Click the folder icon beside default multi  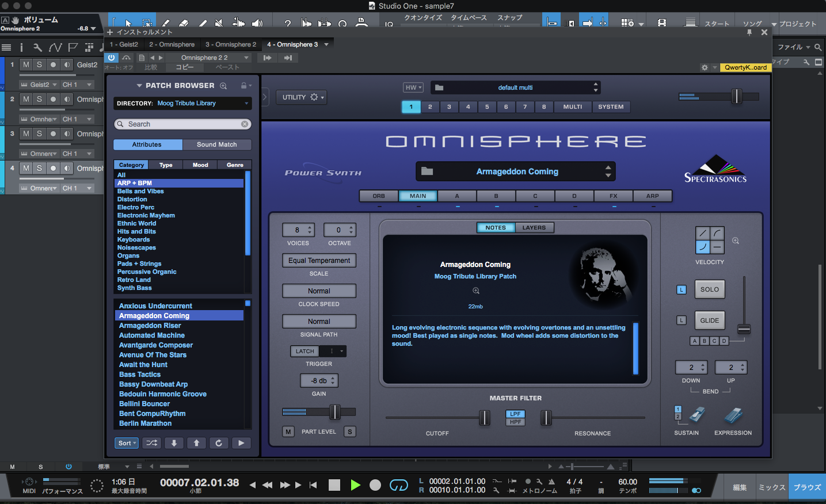pos(439,87)
